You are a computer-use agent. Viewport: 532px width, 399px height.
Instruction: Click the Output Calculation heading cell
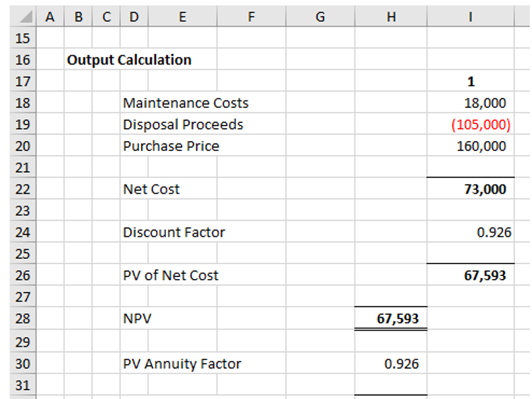click(x=129, y=60)
